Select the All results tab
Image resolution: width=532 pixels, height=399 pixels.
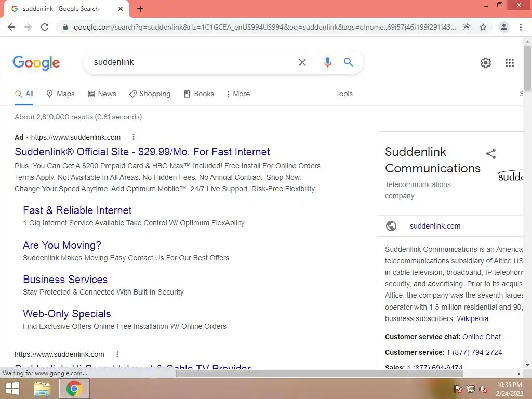pyautogui.click(x=24, y=94)
